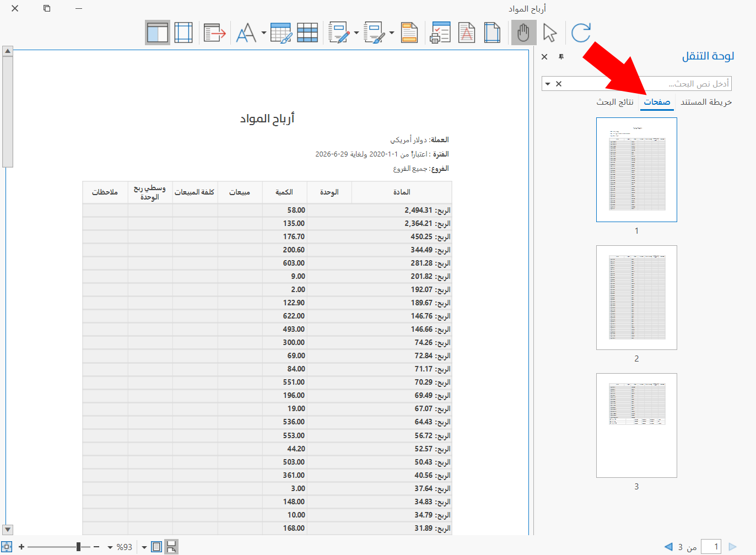Viewport: 756px width, 555px height.
Task: Expand dropdown beside the paintbrush format icon
Action: (x=392, y=33)
